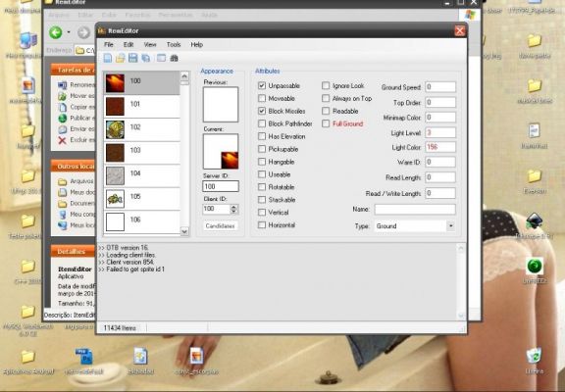Open the View menu in ItemEditor

pyautogui.click(x=150, y=45)
